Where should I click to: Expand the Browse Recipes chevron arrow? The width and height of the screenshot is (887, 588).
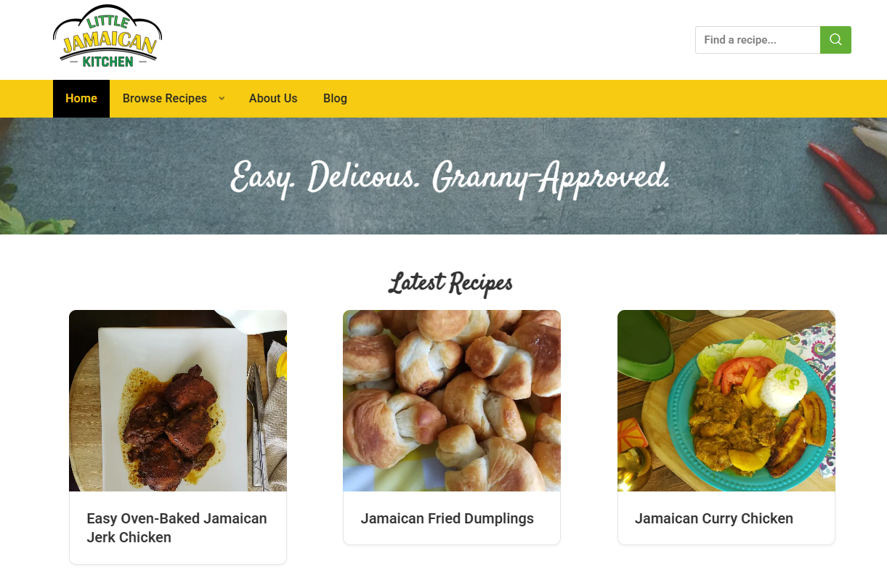pos(222,99)
